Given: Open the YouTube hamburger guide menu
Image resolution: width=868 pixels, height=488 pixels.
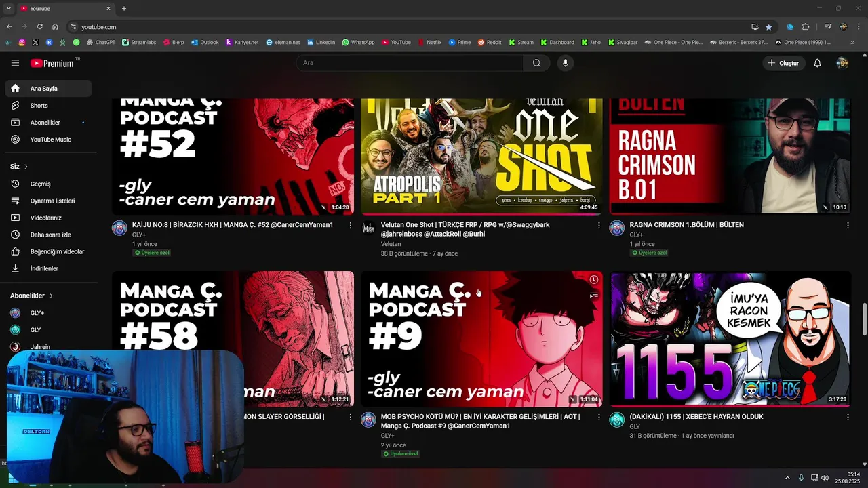Looking at the screenshot, I should coord(15,63).
